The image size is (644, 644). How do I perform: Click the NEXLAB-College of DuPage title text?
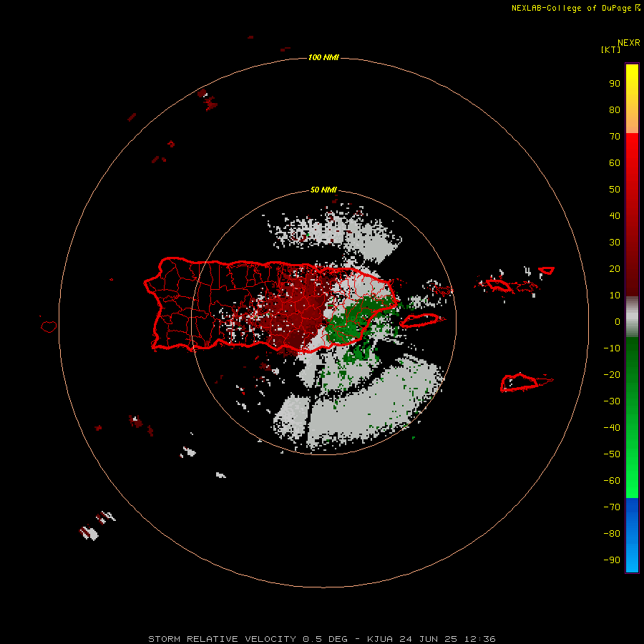point(571,8)
